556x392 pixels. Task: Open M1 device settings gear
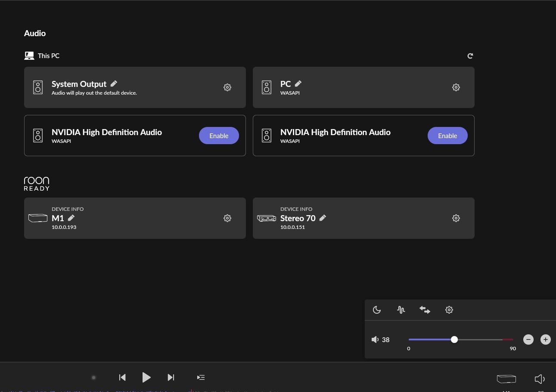click(x=227, y=218)
